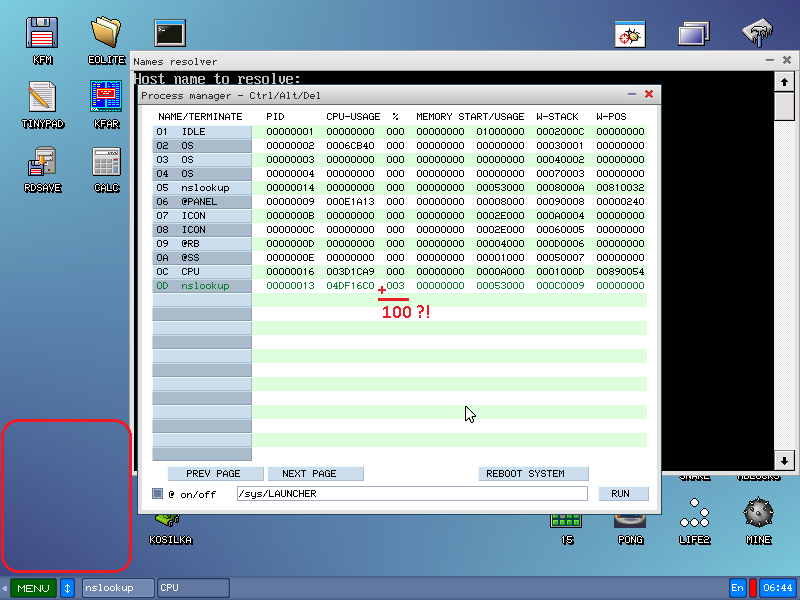Image resolution: width=800 pixels, height=600 pixels.
Task: Open the KFM file manager icon
Action: coord(42,38)
